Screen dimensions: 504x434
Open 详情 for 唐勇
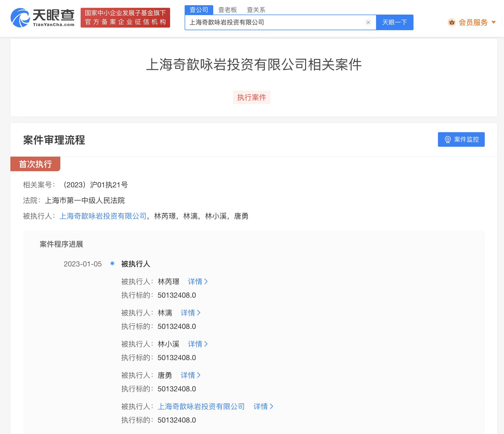pyautogui.click(x=191, y=375)
